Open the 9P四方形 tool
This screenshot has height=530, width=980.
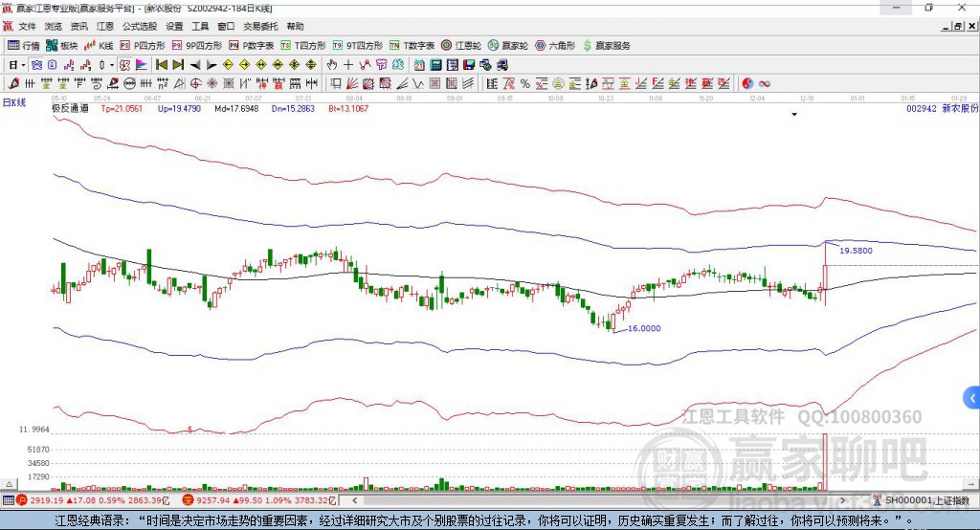(x=197, y=46)
